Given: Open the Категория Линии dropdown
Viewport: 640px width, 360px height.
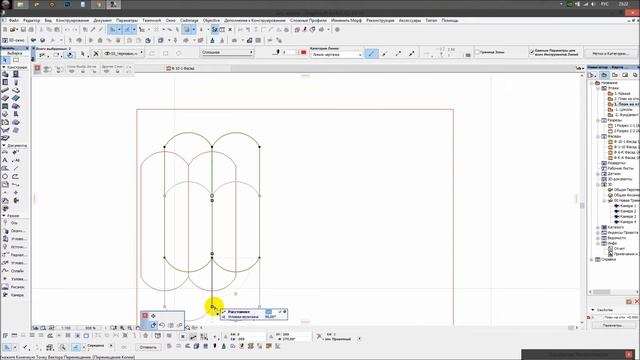Looking at the screenshot, I should [x=336, y=55].
